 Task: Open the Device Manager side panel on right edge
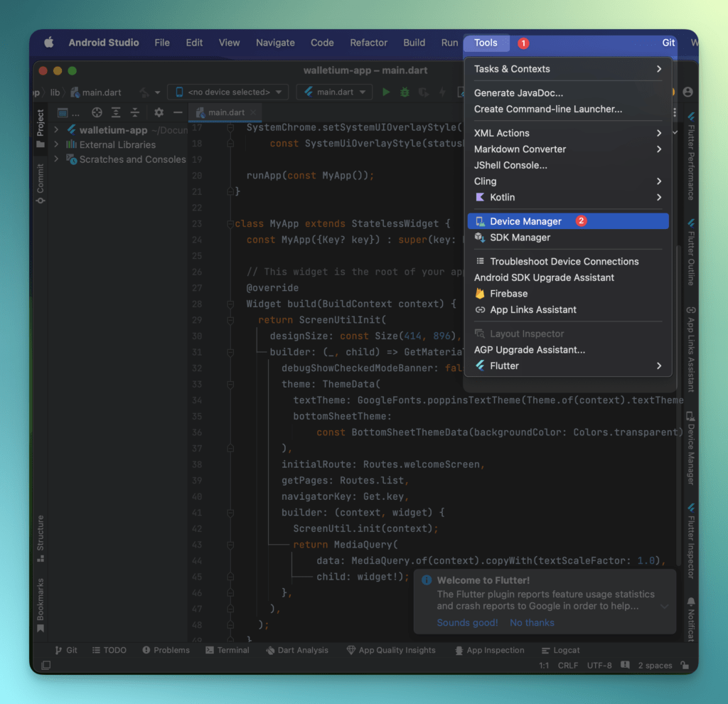pos(691,448)
